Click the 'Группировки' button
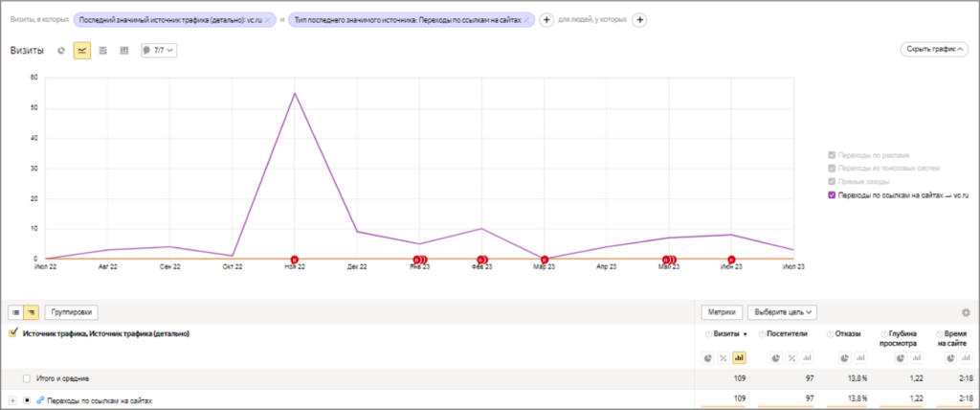 point(71,312)
